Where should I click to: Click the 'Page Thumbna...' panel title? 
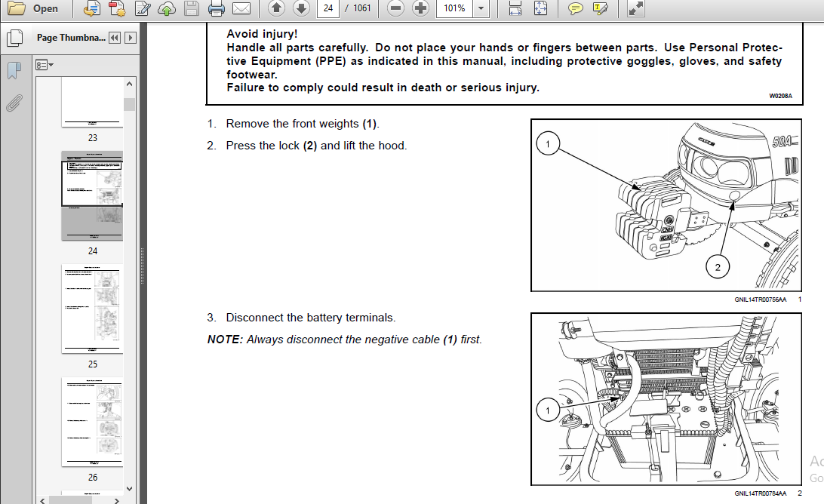[x=71, y=38]
